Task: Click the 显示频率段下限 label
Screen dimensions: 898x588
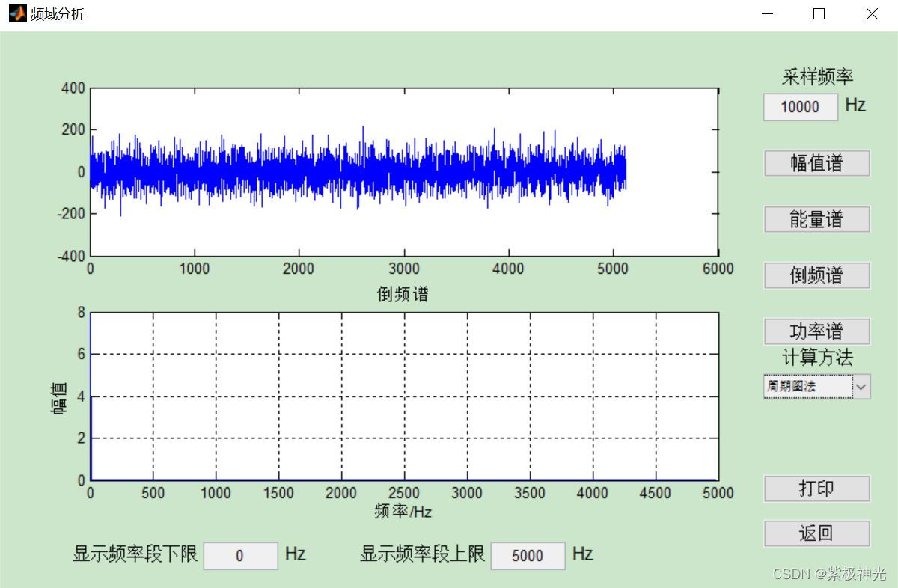Action: tap(135, 554)
